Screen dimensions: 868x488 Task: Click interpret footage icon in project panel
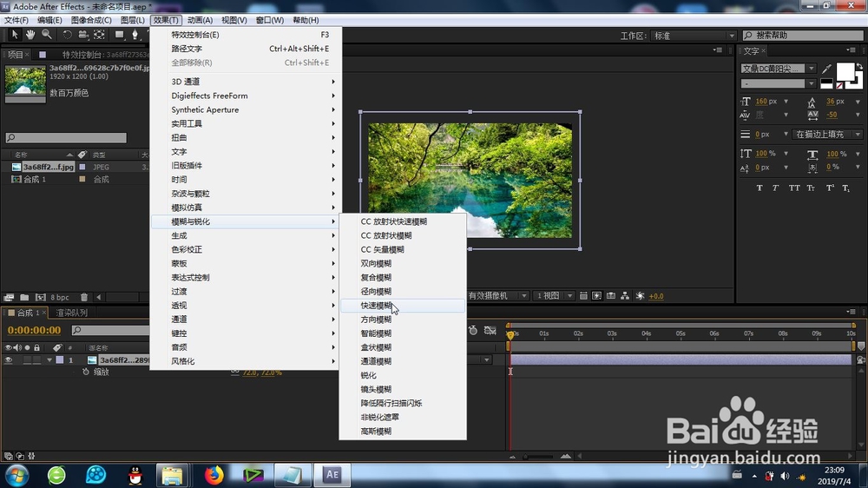pos(9,298)
